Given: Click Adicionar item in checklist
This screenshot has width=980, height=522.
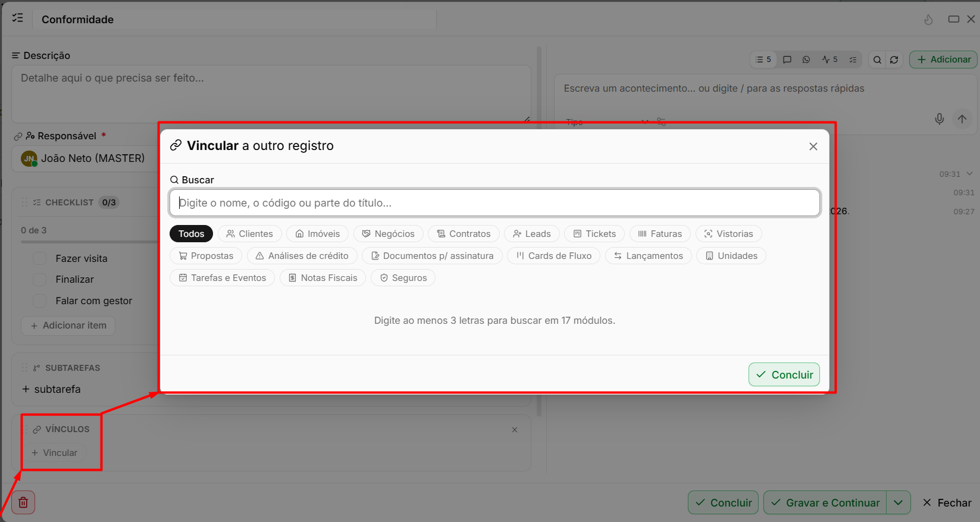Looking at the screenshot, I should coord(68,326).
